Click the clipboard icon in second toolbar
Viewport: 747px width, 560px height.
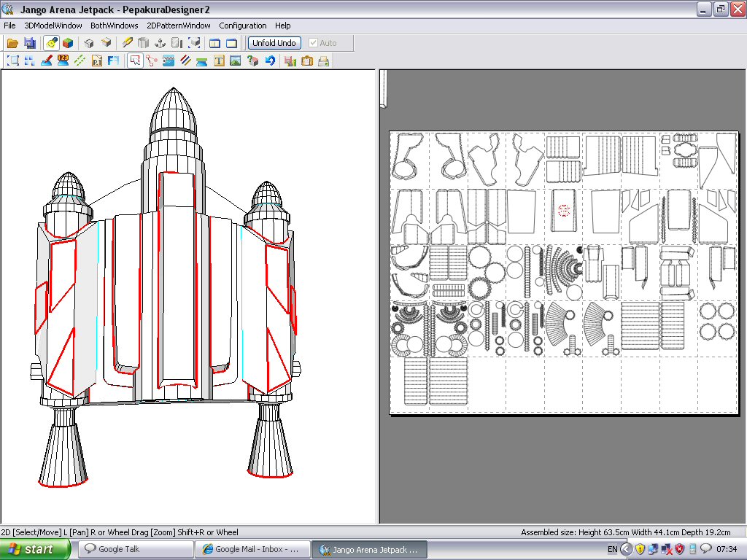[x=307, y=61]
